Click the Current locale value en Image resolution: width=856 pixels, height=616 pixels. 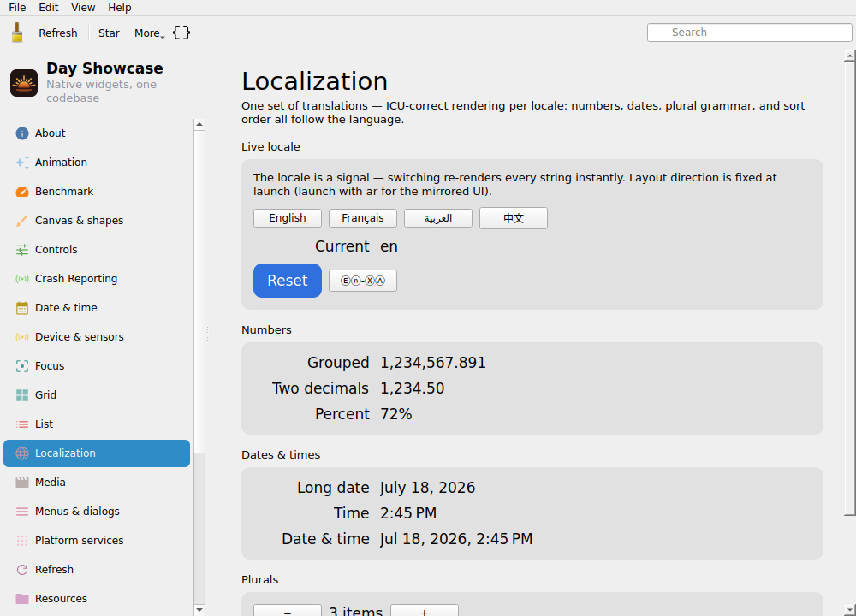point(389,246)
